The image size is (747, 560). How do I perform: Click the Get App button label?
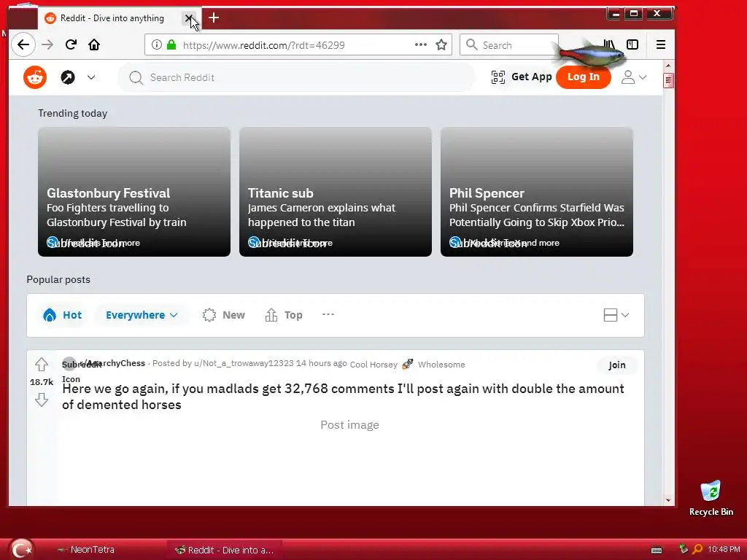[532, 77]
